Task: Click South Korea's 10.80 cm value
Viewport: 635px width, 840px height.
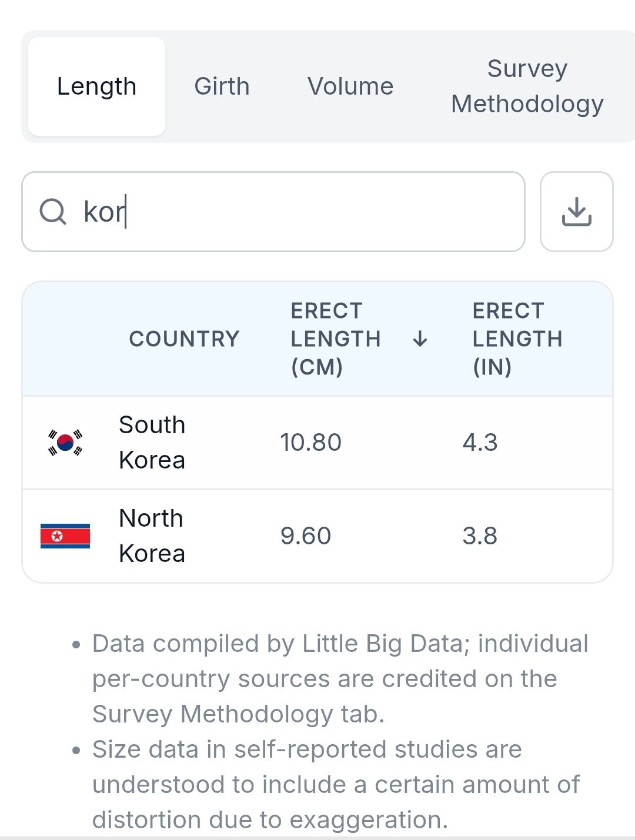Action: (310, 443)
